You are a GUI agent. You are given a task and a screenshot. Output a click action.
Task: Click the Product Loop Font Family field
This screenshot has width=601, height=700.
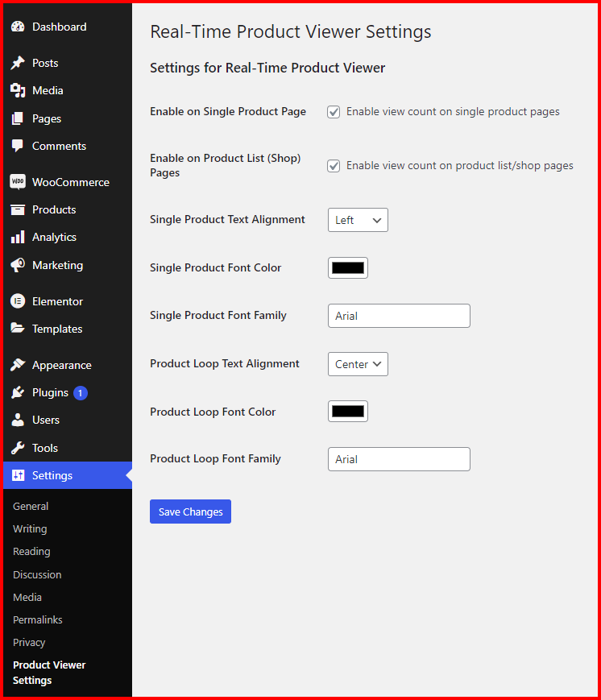(x=399, y=459)
